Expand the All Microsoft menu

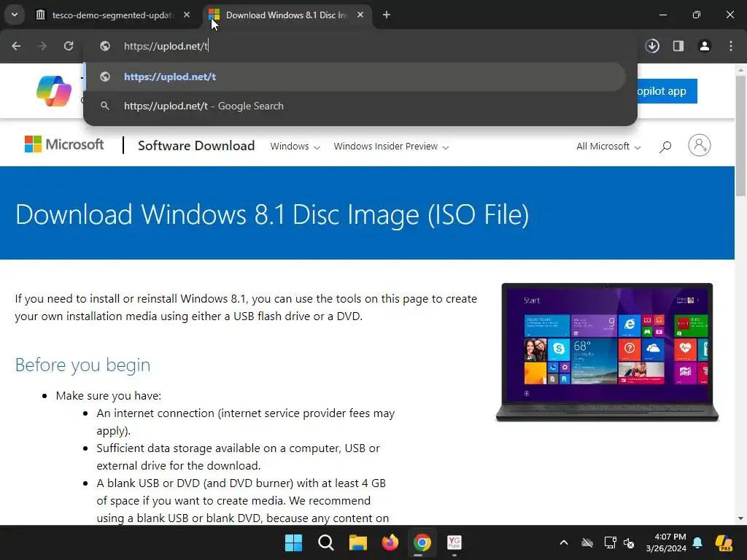[x=608, y=147]
